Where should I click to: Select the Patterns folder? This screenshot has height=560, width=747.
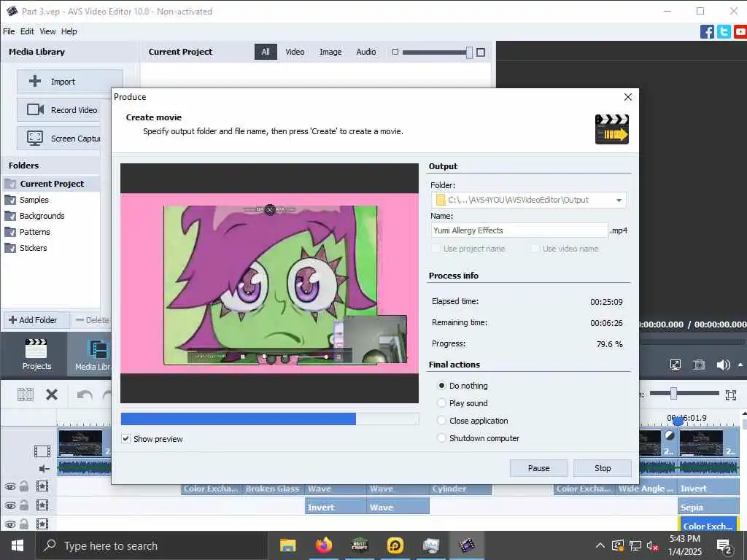tap(35, 232)
